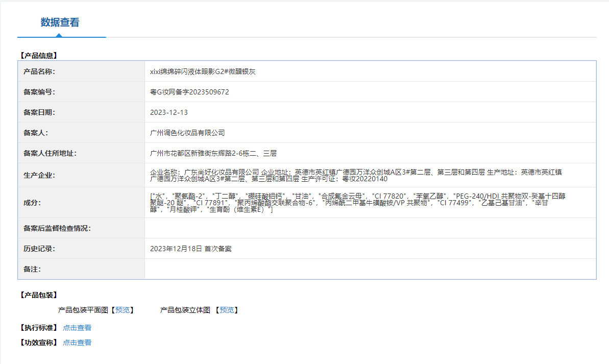The width and height of the screenshot is (609, 364).
Task: Click the 【执行标准】 label
Action: pyautogui.click(x=39, y=328)
